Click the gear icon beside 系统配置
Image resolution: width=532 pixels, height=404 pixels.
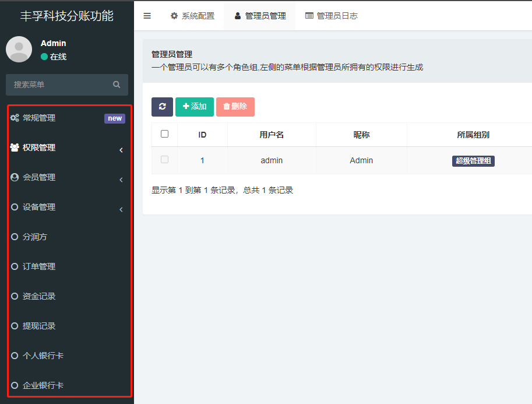click(x=174, y=16)
